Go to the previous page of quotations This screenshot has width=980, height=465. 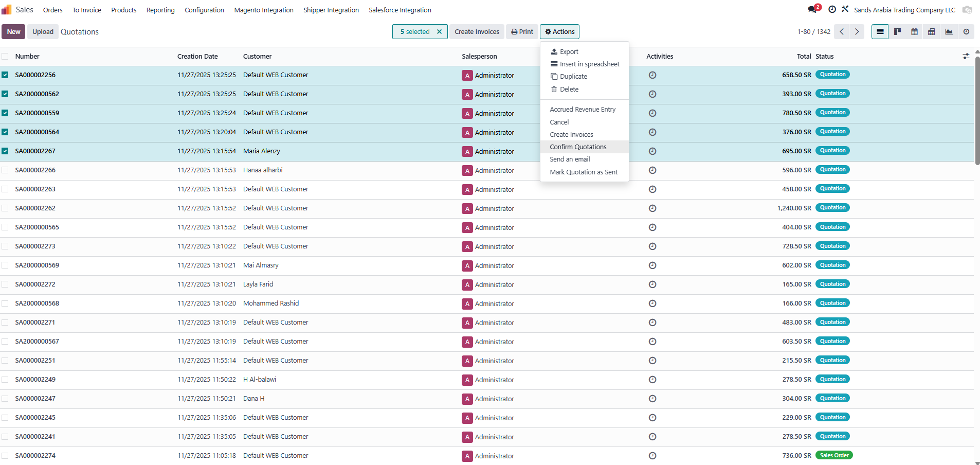842,32
